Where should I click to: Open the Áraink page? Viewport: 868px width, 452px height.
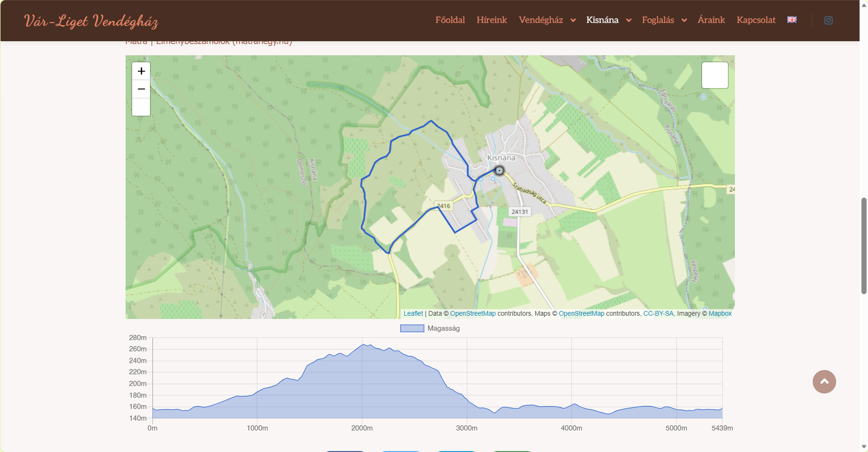(x=711, y=20)
